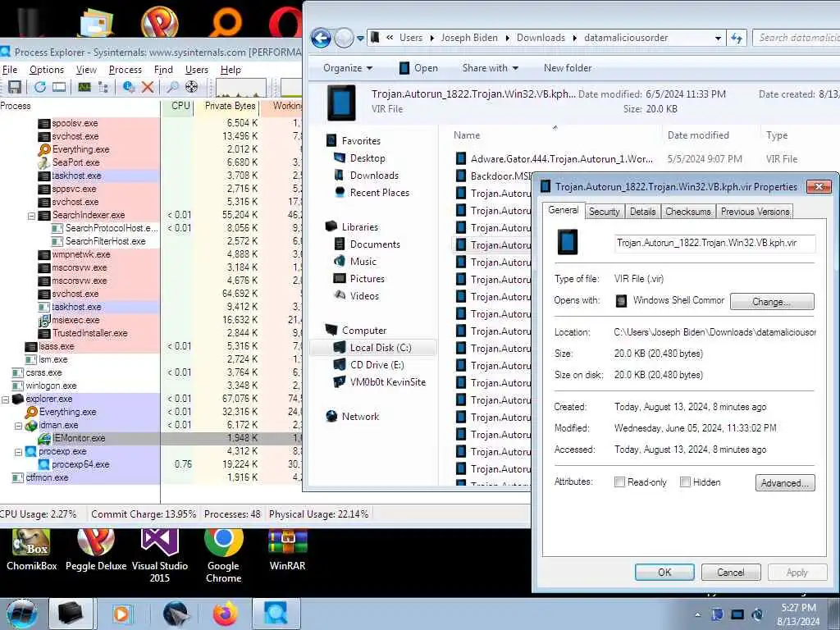Select CD Drive (E:) in navigation pane
This screenshot has height=630, width=840.
click(x=377, y=365)
